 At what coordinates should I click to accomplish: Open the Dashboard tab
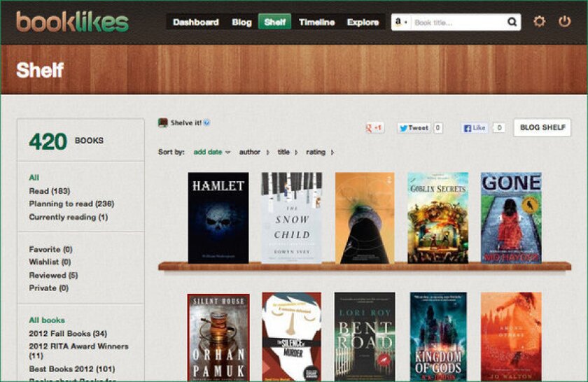pyautogui.click(x=195, y=22)
